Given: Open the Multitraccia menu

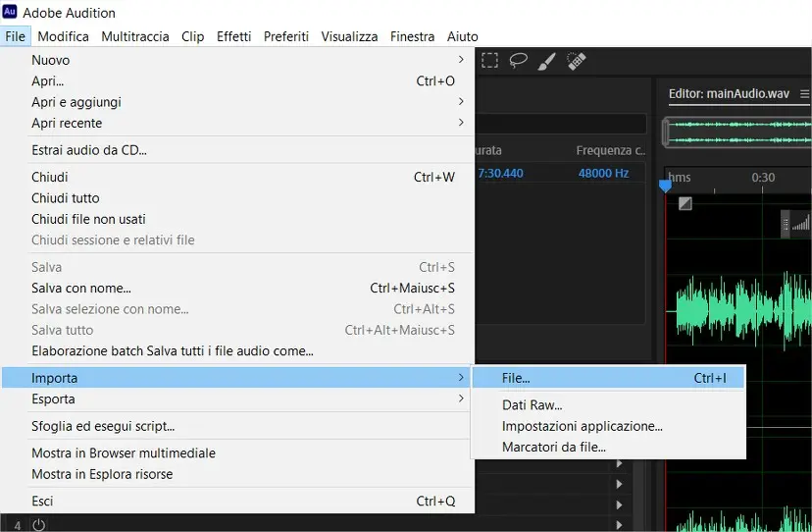Looking at the screenshot, I should click(x=135, y=36).
